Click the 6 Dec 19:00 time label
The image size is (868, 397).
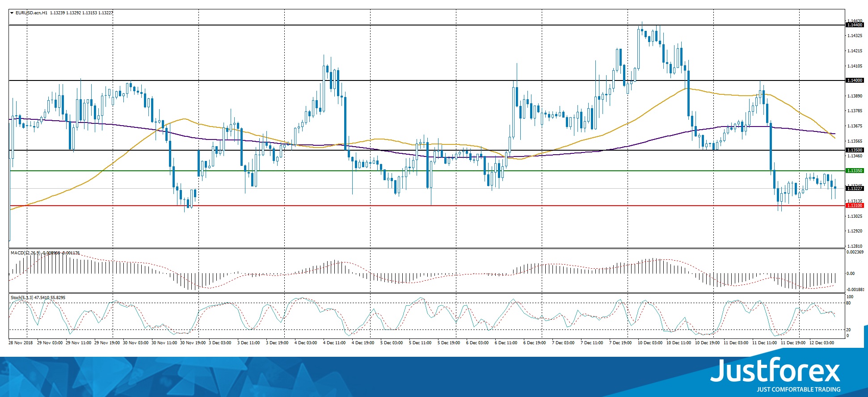tap(535, 343)
